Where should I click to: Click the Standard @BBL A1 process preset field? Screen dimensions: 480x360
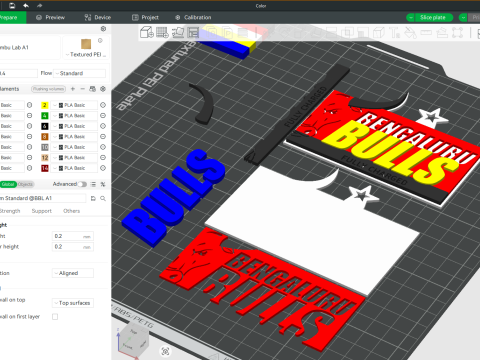coord(43,198)
